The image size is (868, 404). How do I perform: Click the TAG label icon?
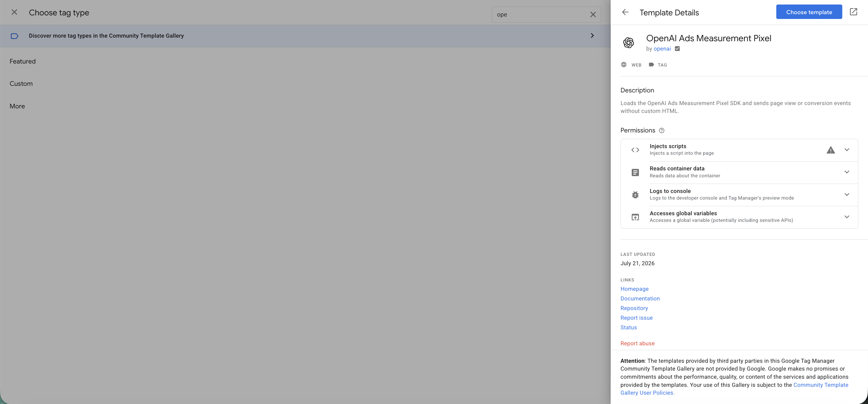651,65
